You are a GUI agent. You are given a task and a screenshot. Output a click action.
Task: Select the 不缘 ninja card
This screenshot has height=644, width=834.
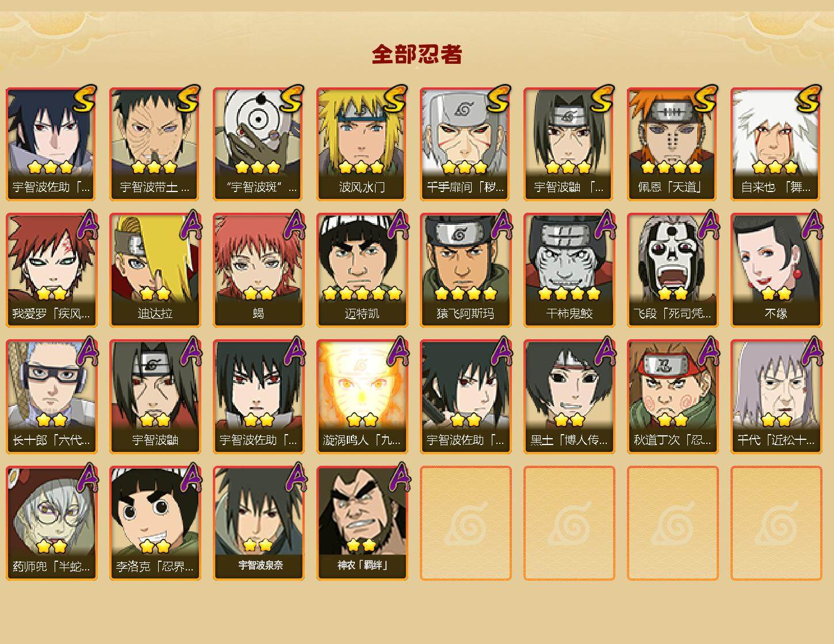(x=776, y=270)
